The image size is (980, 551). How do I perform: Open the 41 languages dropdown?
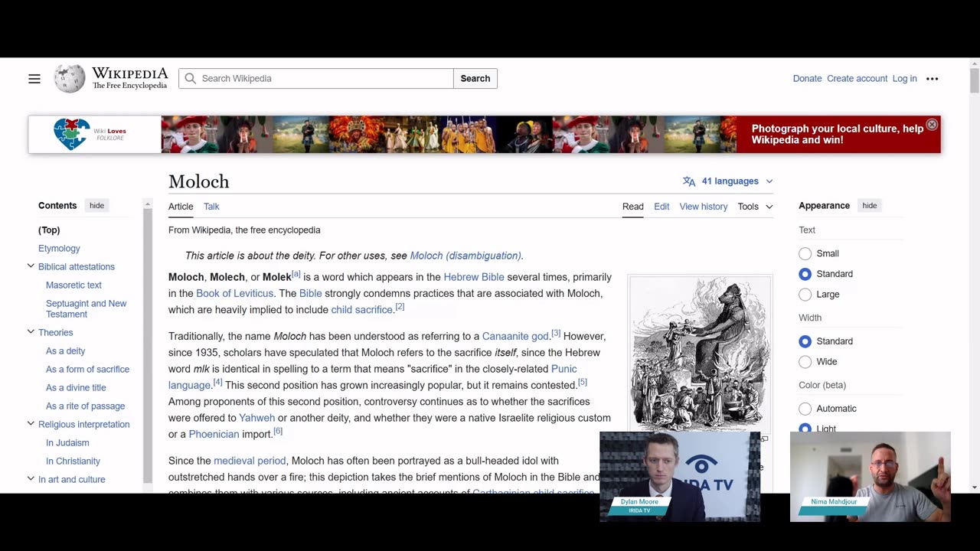(x=728, y=181)
